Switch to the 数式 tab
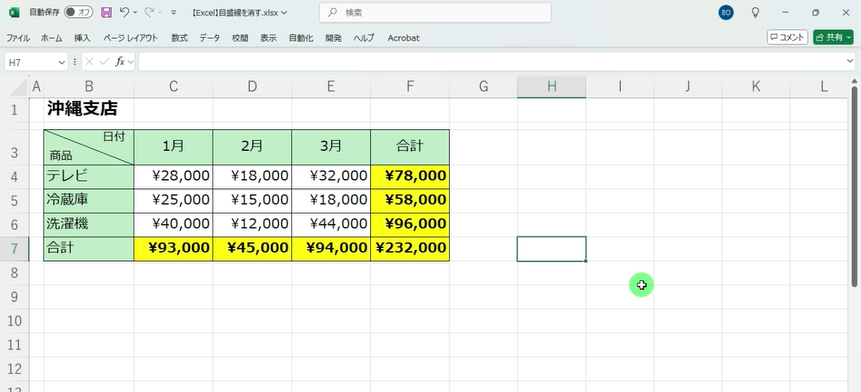Image resolution: width=861 pixels, height=392 pixels. pos(180,38)
